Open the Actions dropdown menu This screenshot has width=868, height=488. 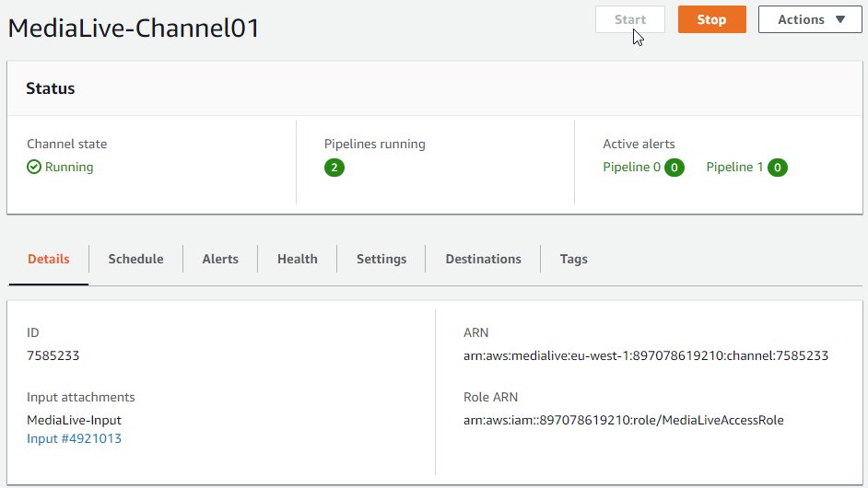[810, 19]
